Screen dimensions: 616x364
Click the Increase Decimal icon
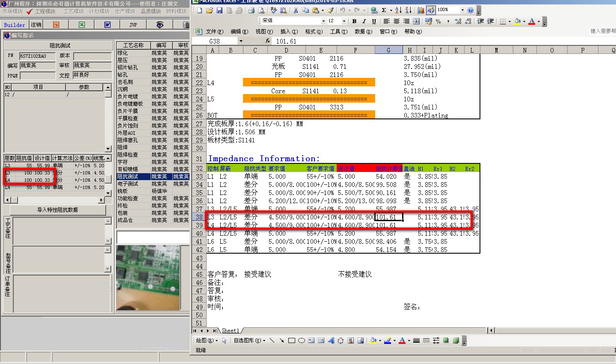coord(458,21)
